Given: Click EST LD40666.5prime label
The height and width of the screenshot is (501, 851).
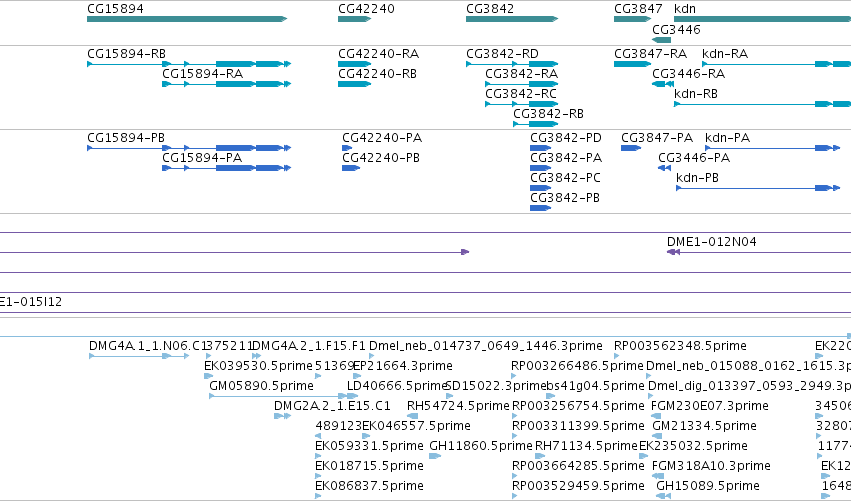Looking at the screenshot, I should click(397, 386).
